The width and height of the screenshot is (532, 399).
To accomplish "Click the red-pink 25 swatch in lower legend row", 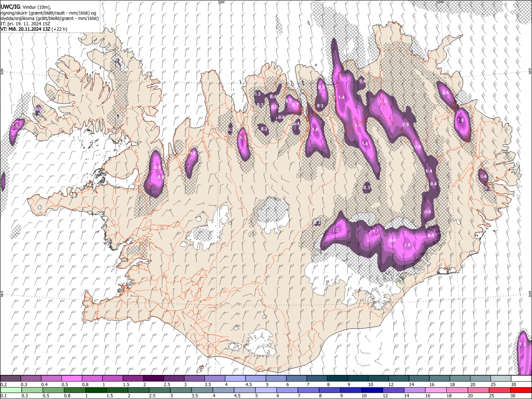I will click(500, 390).
